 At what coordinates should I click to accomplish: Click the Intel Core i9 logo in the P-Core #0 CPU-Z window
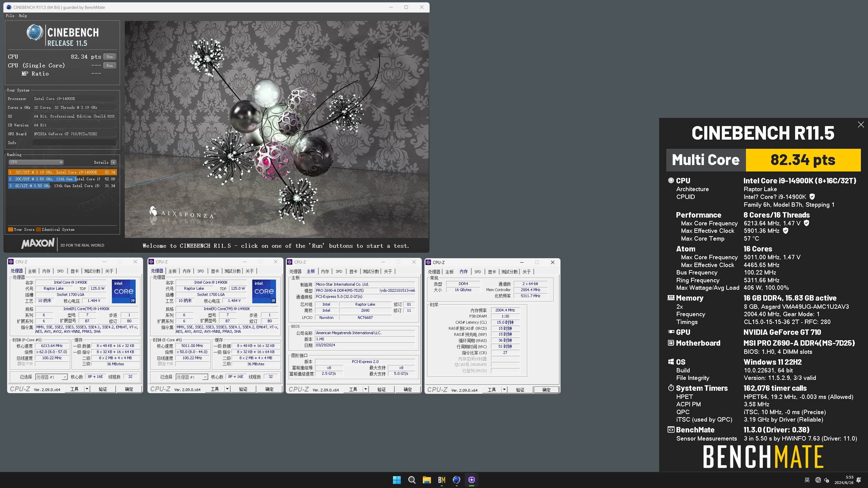124,291
